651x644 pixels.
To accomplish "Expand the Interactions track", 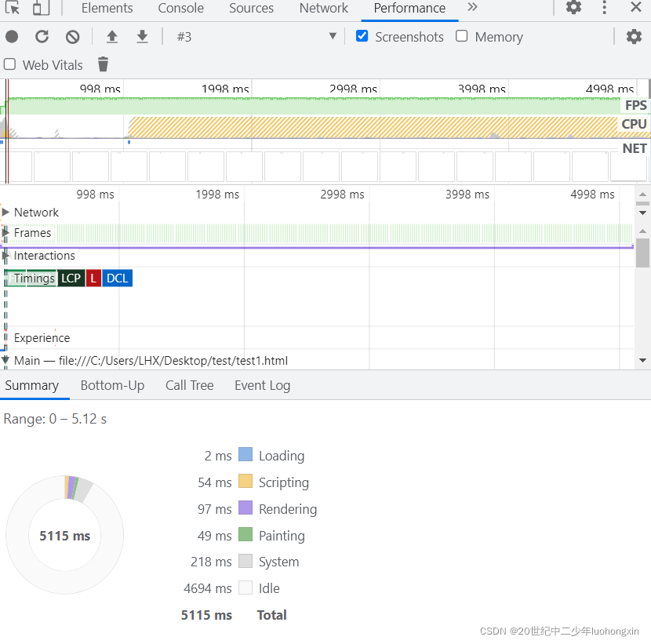I will [5, 256].
